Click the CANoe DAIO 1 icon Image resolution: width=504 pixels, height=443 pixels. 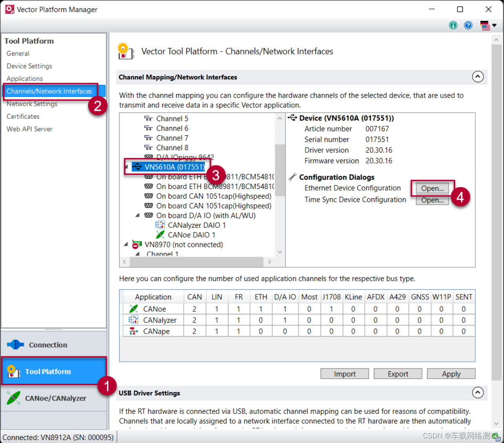click(160, 235)
